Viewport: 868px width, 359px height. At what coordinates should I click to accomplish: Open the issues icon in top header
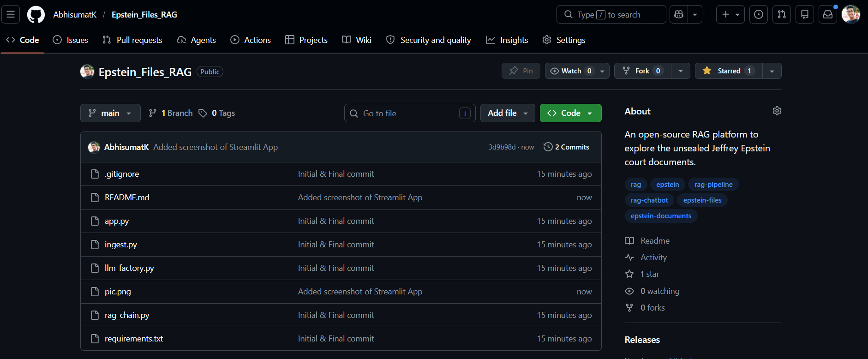coord(759,14)
